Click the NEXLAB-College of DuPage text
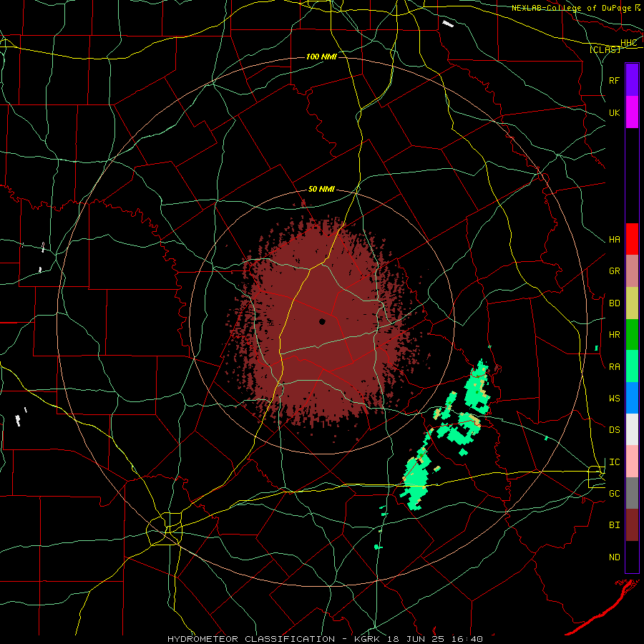 (x=573, y=8)
